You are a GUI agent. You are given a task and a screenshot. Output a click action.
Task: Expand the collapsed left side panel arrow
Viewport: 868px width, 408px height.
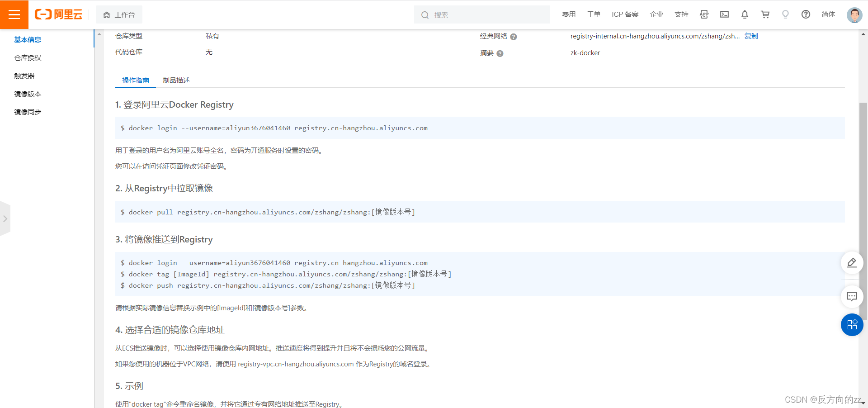pyautogui.click(x=5, y=218)
